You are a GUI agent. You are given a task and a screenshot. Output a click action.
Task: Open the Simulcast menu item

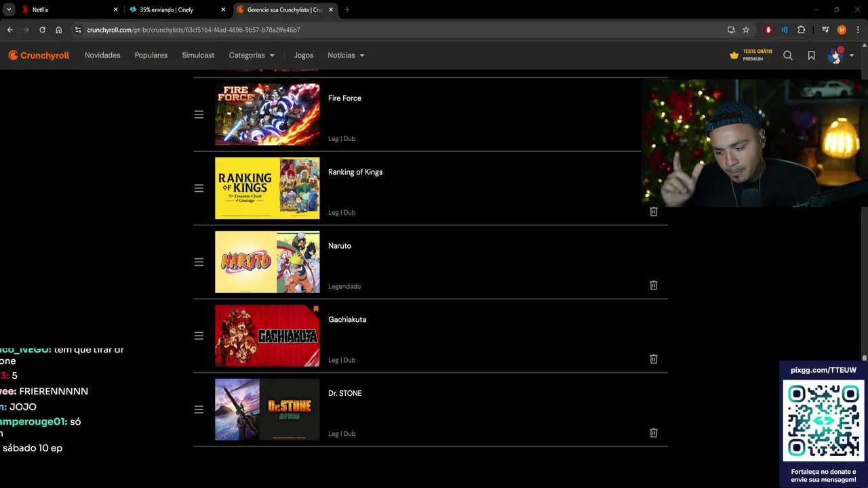pos(198,56)
